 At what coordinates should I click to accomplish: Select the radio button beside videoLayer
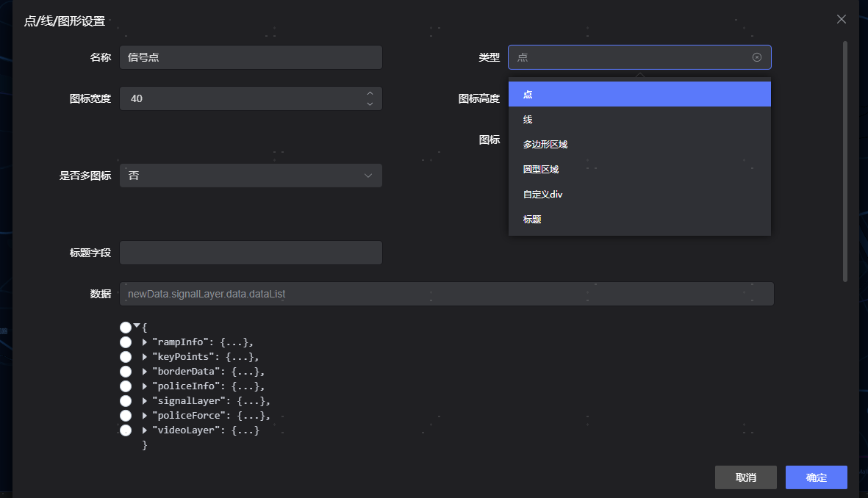[126, 430]
